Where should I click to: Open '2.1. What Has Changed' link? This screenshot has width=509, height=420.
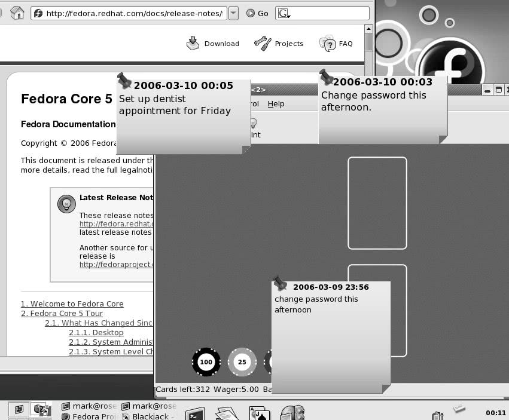click(99, 323)
